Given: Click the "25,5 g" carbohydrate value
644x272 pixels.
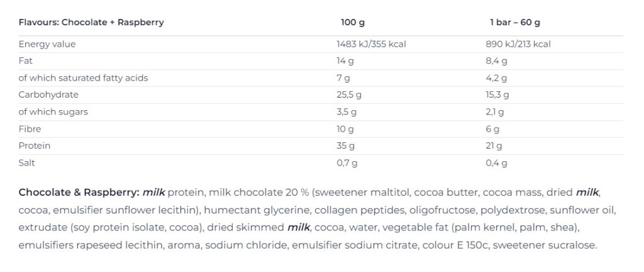Looking at the screenshot, I should [x=349, y=94].
